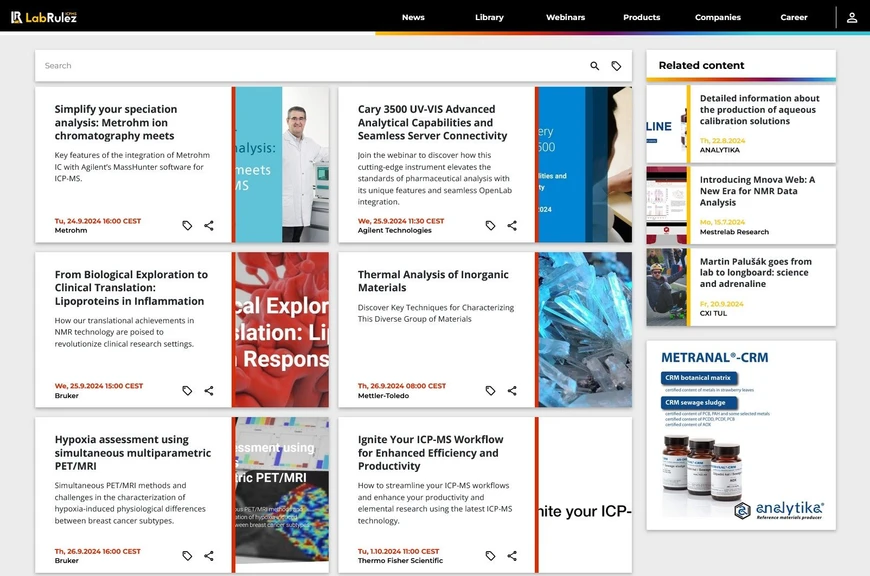Open the Library menu
The image size is (870, 576).
click(489, 17)
